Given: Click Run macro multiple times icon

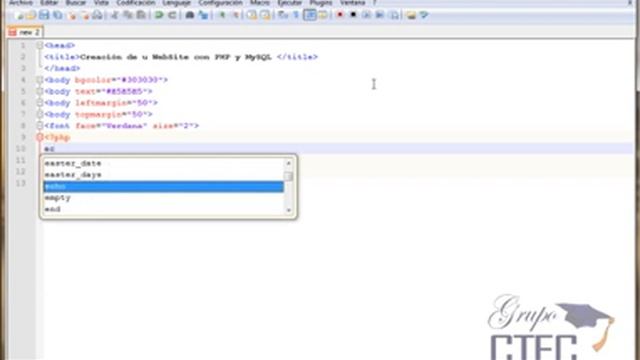Looking at the screenshot, I should tap(380, 15).
